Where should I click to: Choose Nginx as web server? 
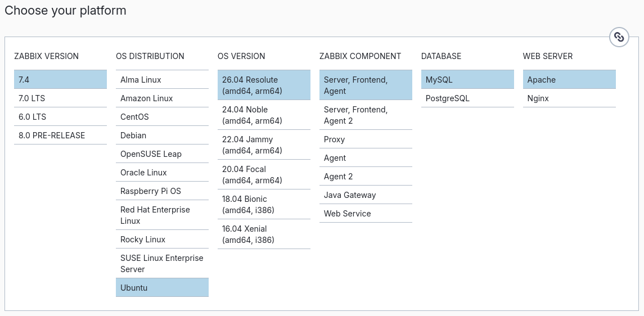click(569, 98)
